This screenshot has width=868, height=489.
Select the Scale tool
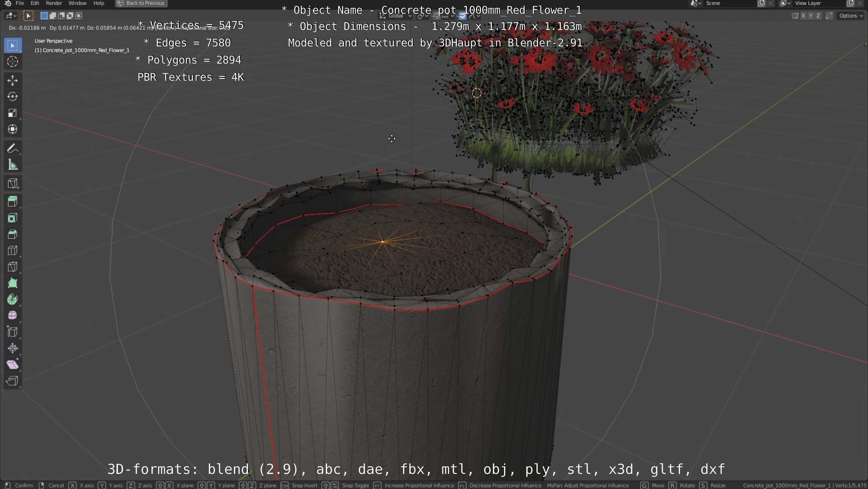pos(13,113)
